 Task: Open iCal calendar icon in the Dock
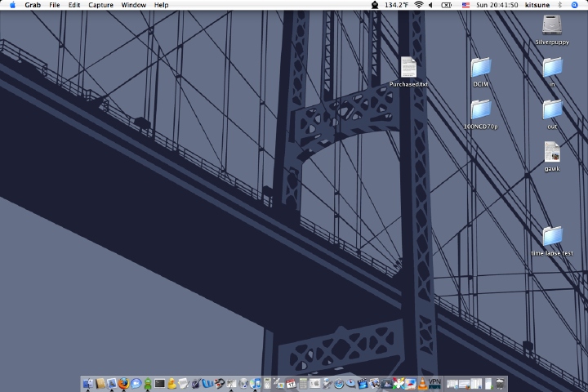[291, 384]
